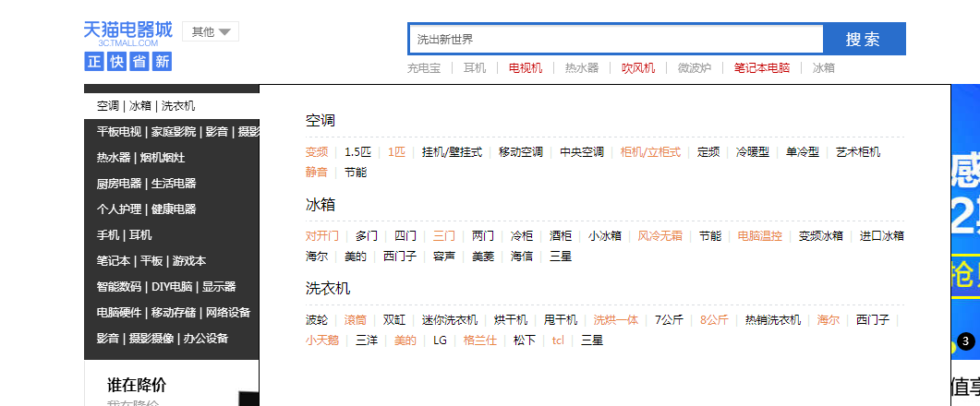980x406 pixels.
Task: Select 网络设备 in the left category menu
Action: tap(228, 312)
